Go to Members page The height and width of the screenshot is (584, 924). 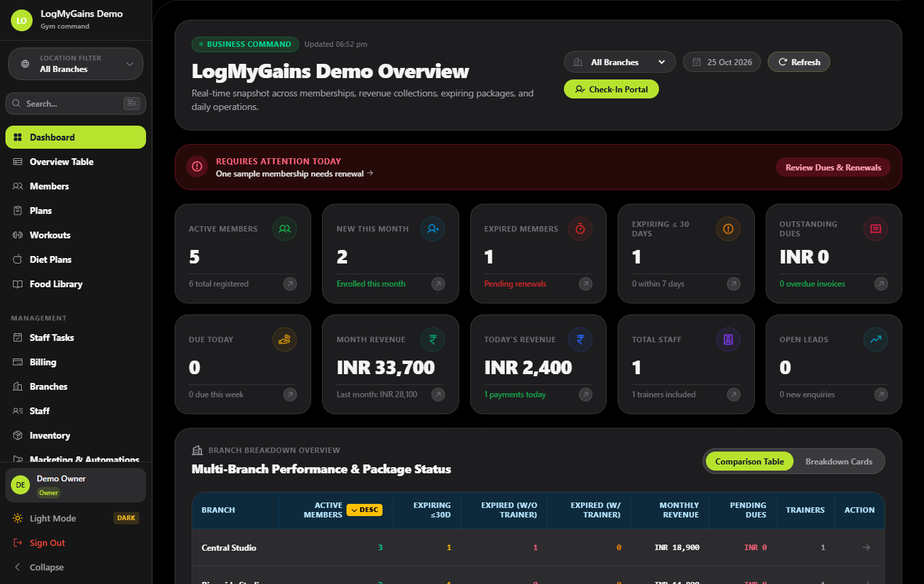(x=76, y=186)
